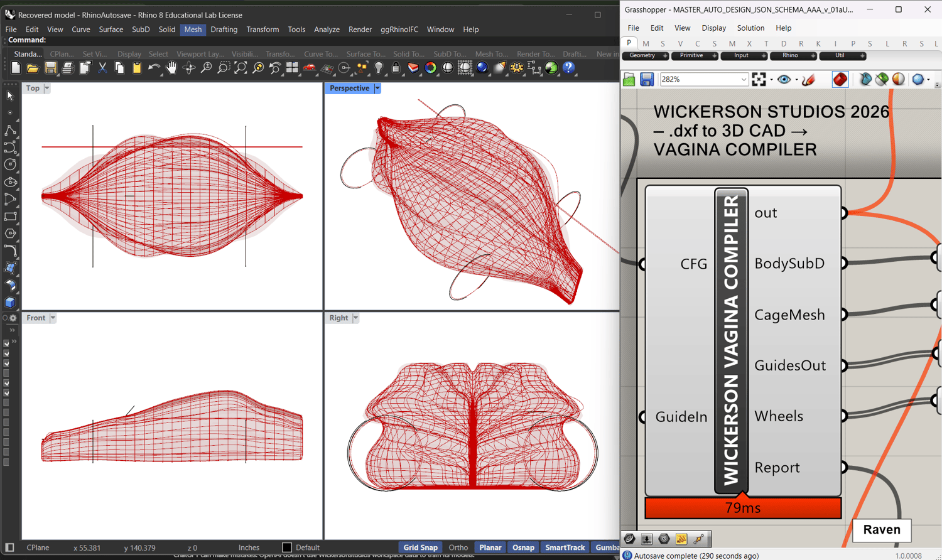Image resolution: width=942 pixels, height=560 pixels.
Task: Open the Display menu in Grasshopper
Action: click(x=713, y=28)
